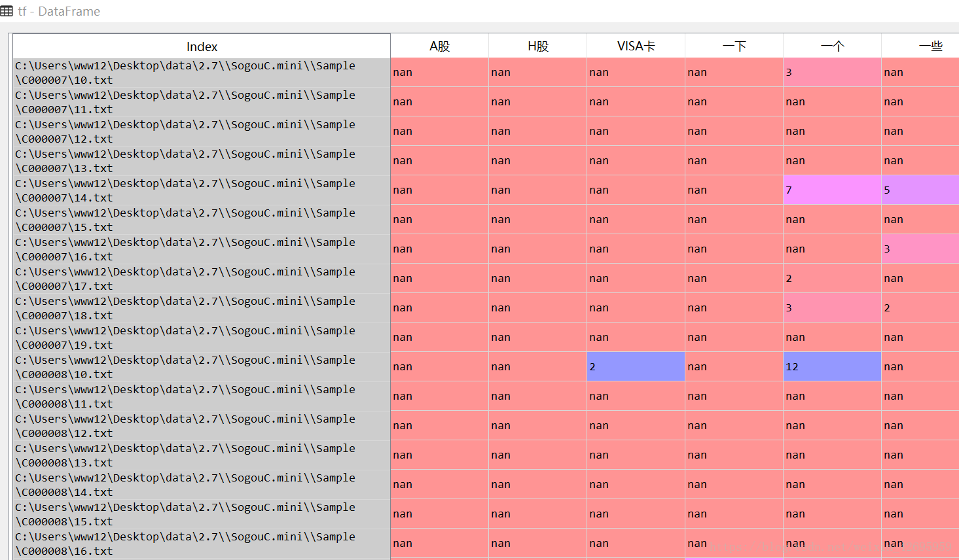This screenshot has height=560, width=959.
Task: Click nan in VISA卡 column, row C000008\13.txt
Action: (x=636, y=455)
